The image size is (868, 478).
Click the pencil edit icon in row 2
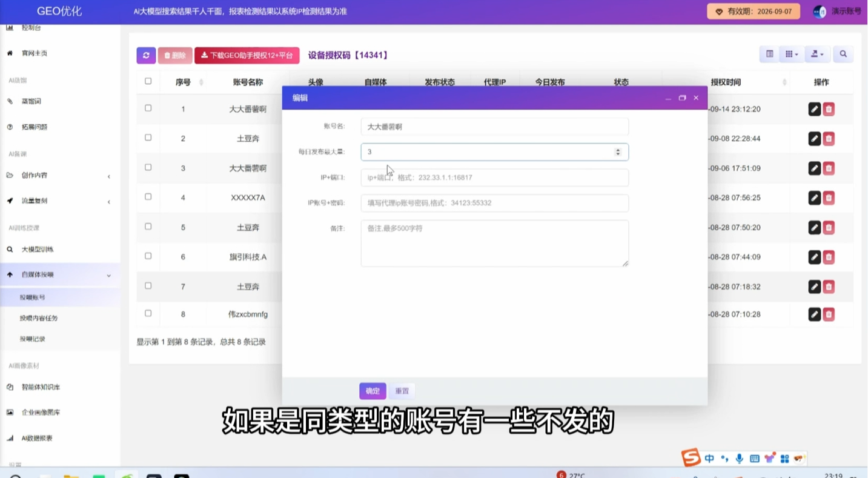[815, 139]
